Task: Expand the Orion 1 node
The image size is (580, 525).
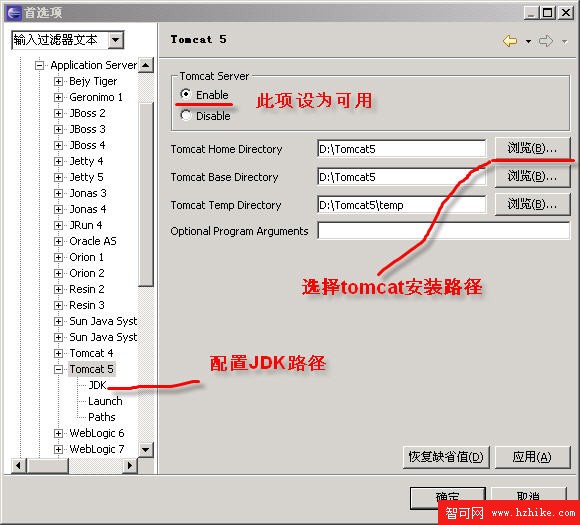Action: [58, 257]
